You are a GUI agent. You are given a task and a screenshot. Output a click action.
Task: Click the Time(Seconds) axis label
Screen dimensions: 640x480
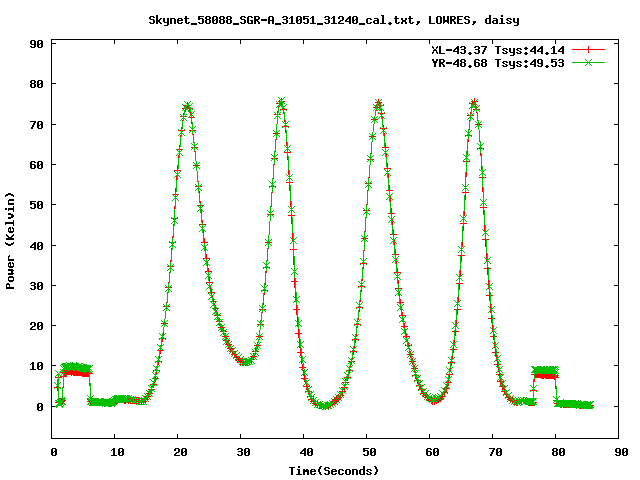334,471
